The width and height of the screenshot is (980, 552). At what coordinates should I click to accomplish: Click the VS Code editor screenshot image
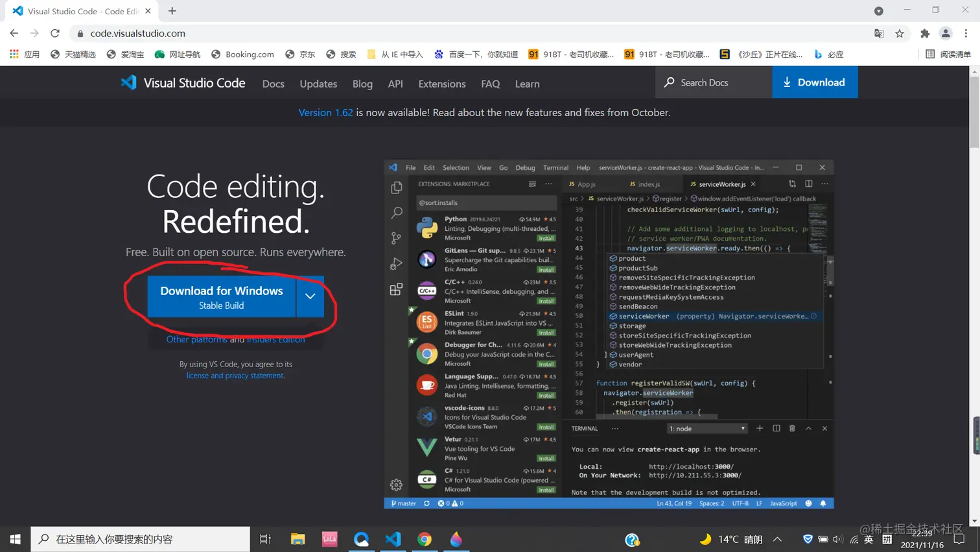609,334
